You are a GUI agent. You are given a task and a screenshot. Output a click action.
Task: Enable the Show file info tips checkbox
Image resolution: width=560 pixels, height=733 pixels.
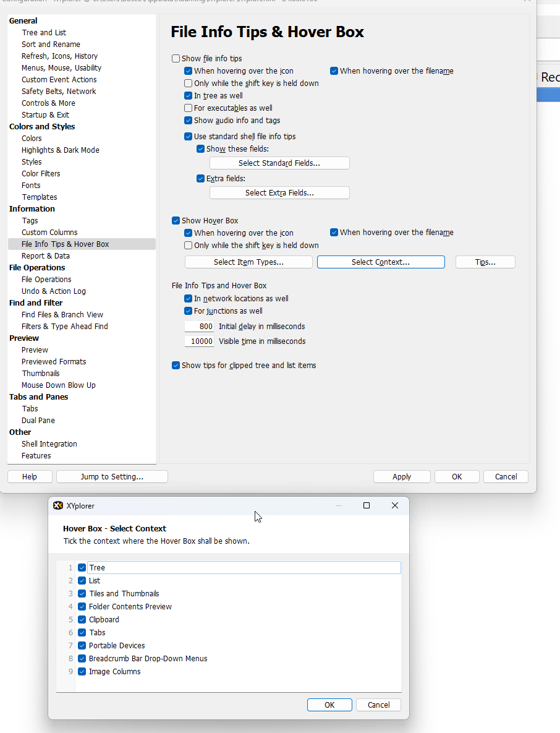coord(176,59)
